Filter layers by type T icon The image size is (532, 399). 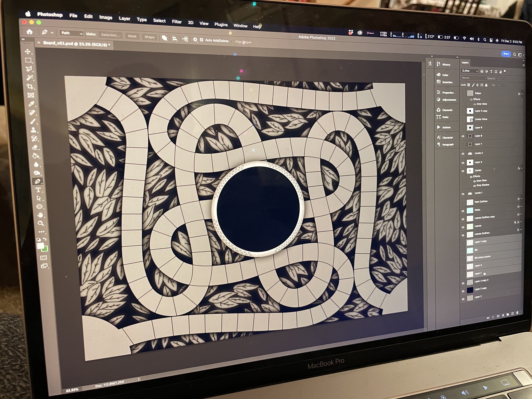pos(491,71)
